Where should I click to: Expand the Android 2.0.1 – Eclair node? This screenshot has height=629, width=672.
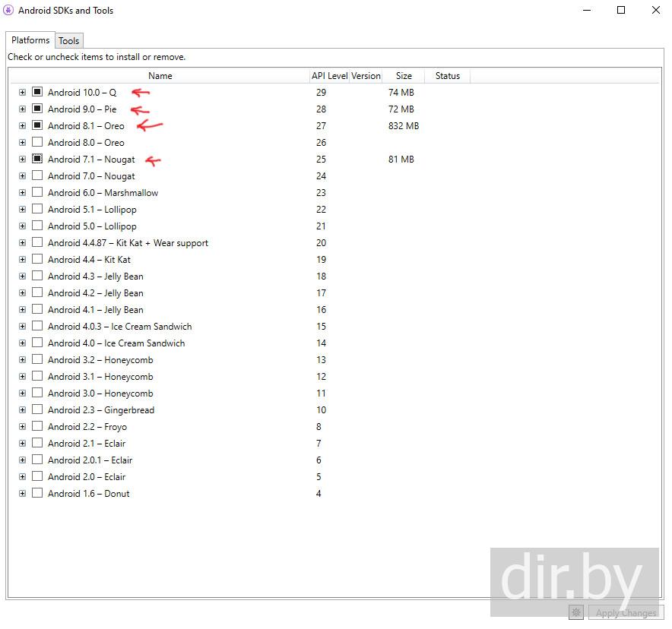tap(22, 460)
